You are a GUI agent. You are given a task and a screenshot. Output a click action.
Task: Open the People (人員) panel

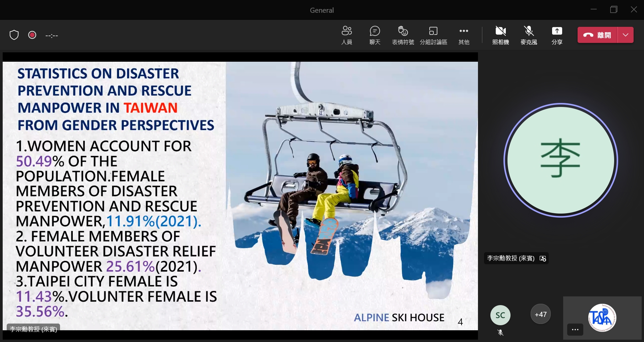click(346, 35)
